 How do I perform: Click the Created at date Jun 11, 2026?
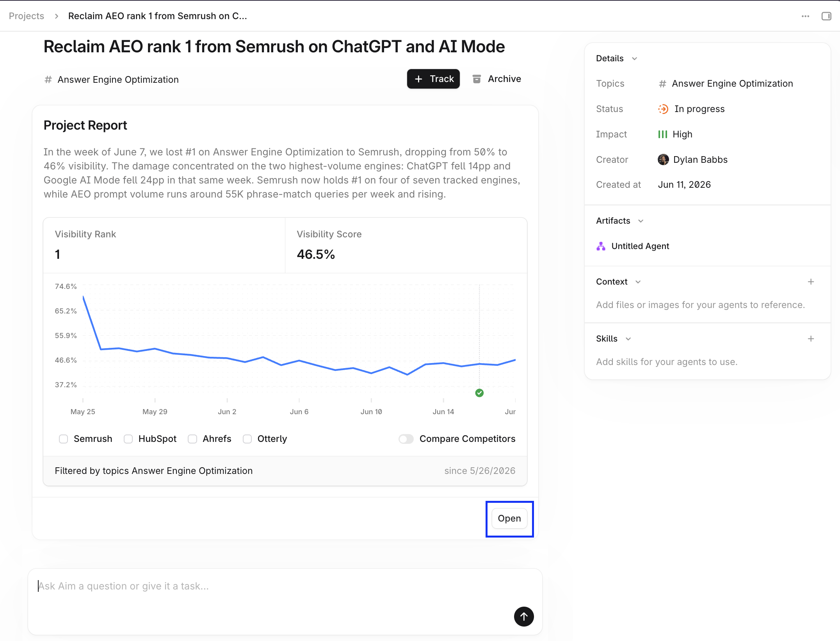click(x=684, y=185)
